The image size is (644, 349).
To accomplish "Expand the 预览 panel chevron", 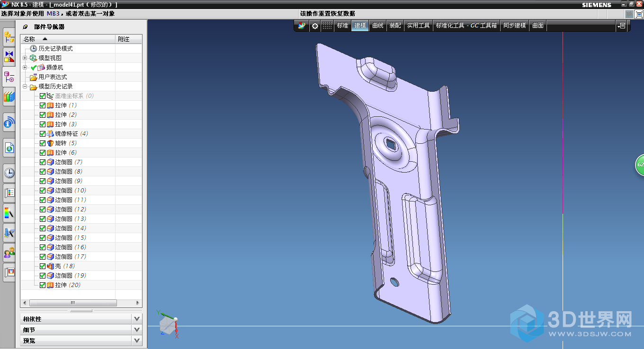I will (x=137, y=340).
